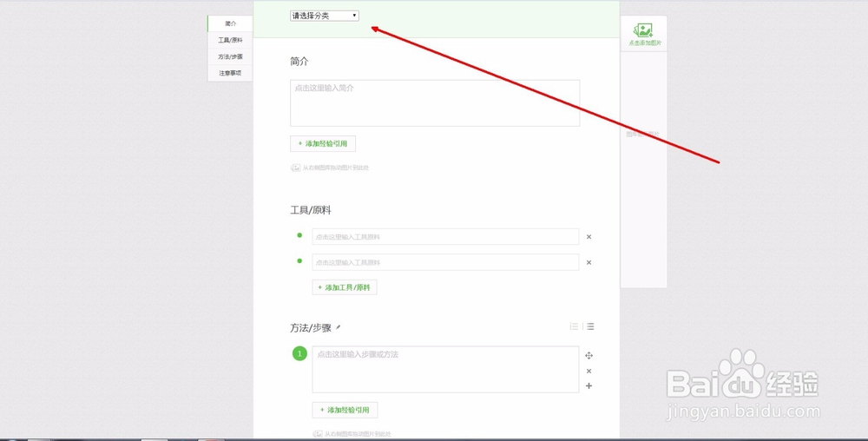
Task: Jump to 方法/步骤 sidebar tab
Action: point(230,56)
